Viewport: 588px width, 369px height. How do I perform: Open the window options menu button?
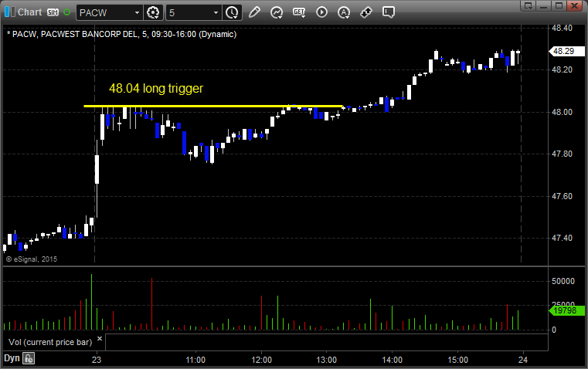[528, 5]
